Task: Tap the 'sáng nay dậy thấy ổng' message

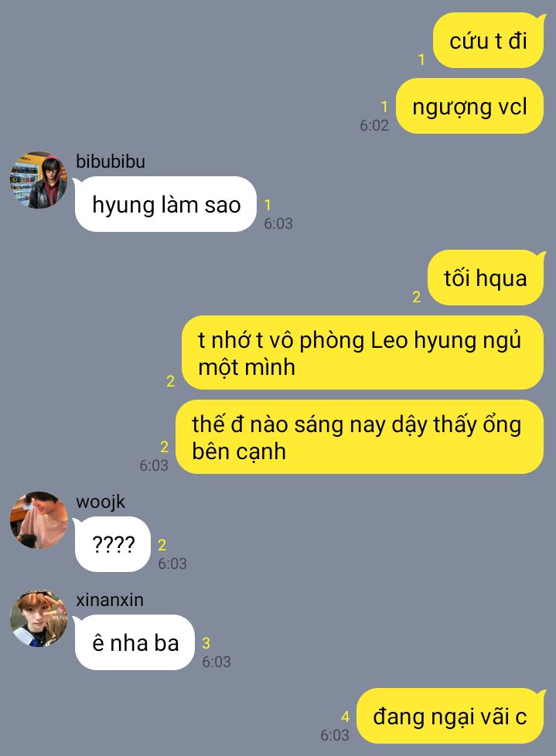Action: tap(360, 437)
